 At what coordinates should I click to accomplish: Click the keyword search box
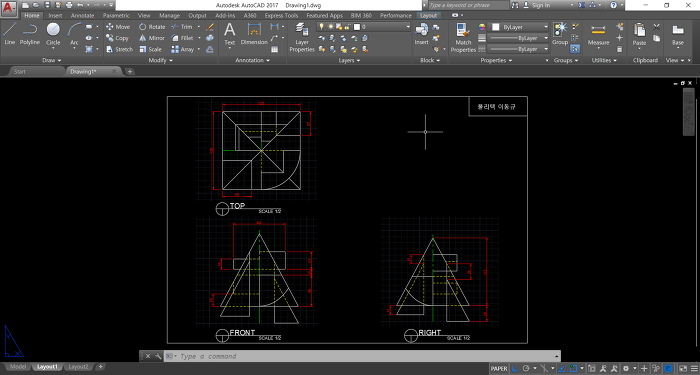[469, 5]
